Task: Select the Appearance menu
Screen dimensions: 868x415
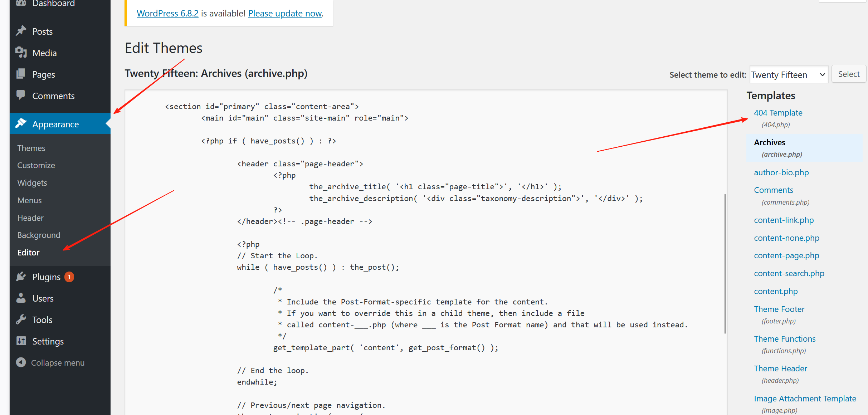Action: pos(60,124)
